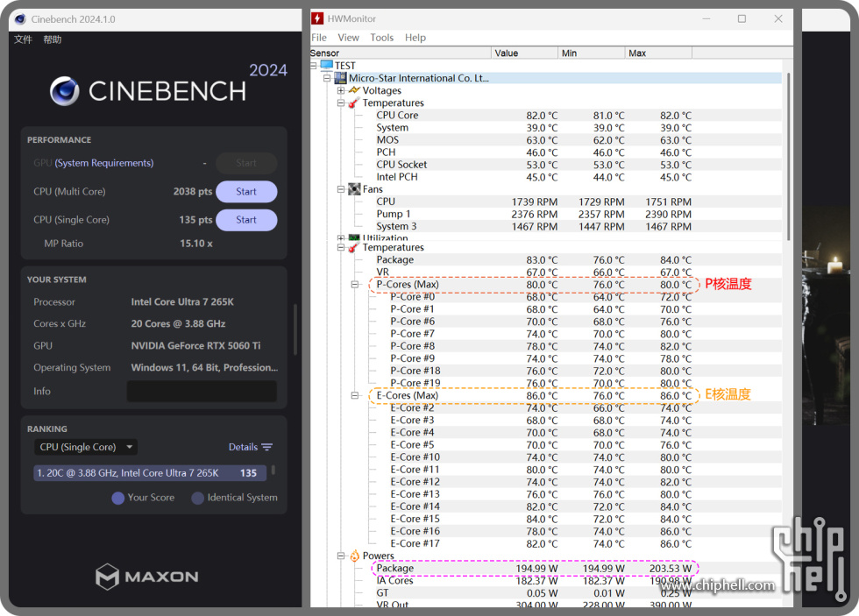Start the CPU (Single Core) benchmark
The image size is (859, 616).
246,220
